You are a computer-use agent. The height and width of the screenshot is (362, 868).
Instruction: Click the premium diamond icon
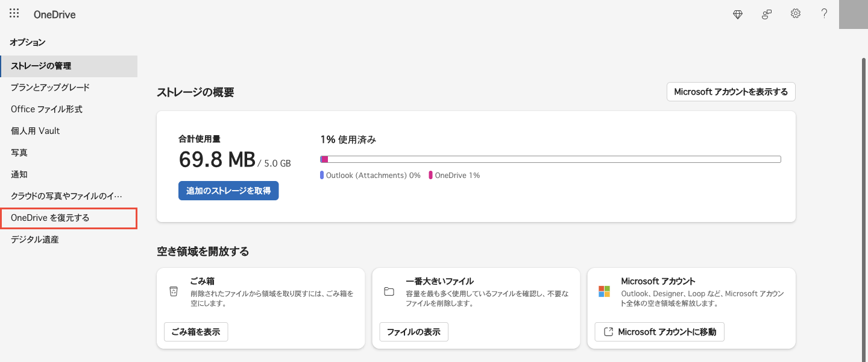pyautogui.click(x=738, y=14)
